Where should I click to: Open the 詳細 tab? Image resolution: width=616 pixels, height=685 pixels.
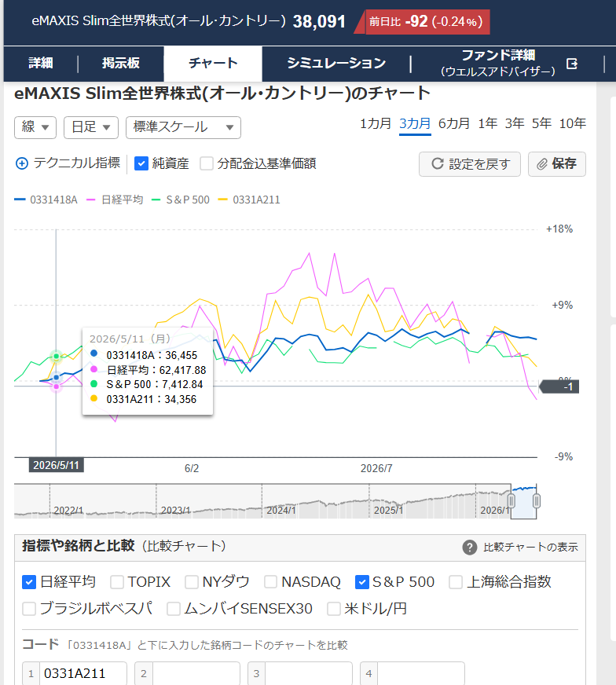tap(41, 64)
